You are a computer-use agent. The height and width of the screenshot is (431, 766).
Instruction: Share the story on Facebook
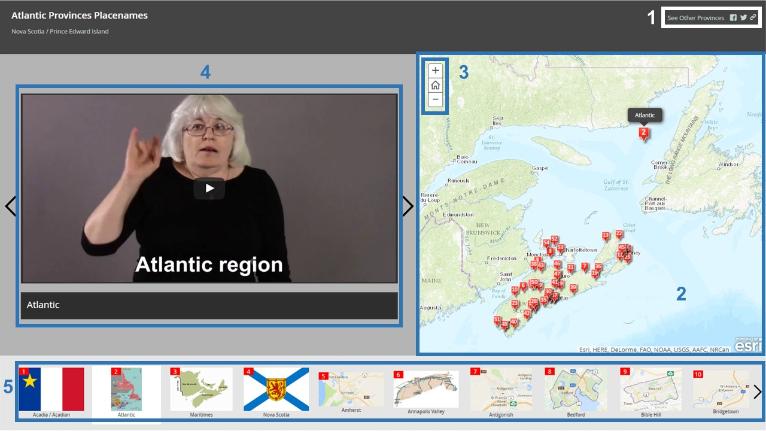click(x=733, y=18)
